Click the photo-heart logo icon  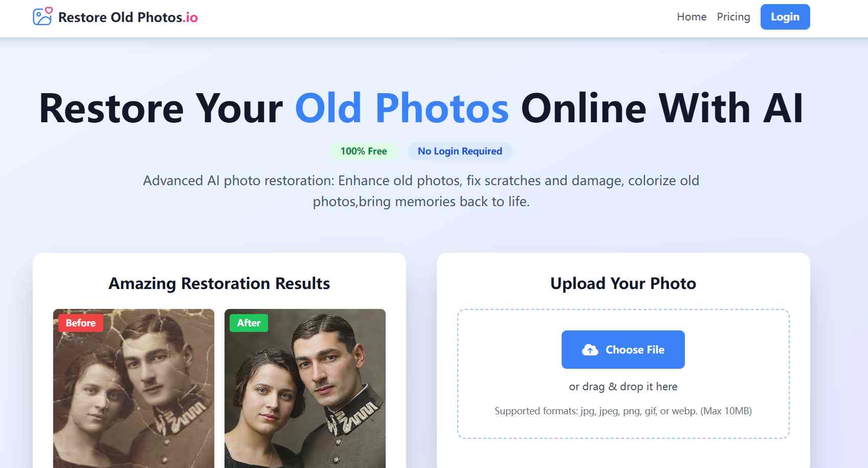pos(42,16)
